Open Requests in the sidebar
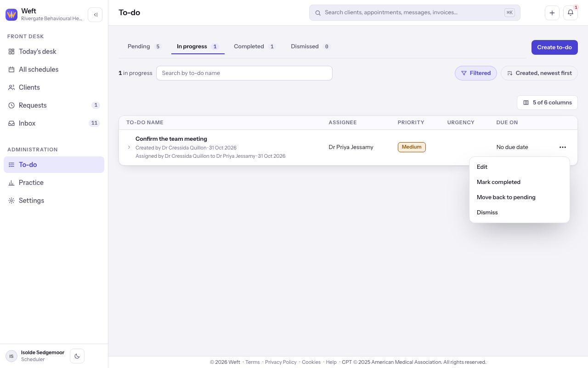Image resolution: width=588 pixels, height=368 pixels. point(54,105)
